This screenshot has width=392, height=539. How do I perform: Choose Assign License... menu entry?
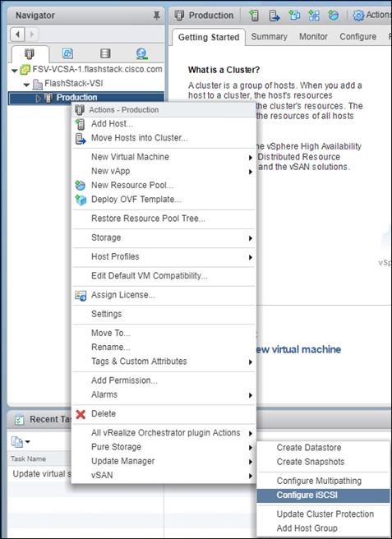pyautogui.click(x=164, y=295)
